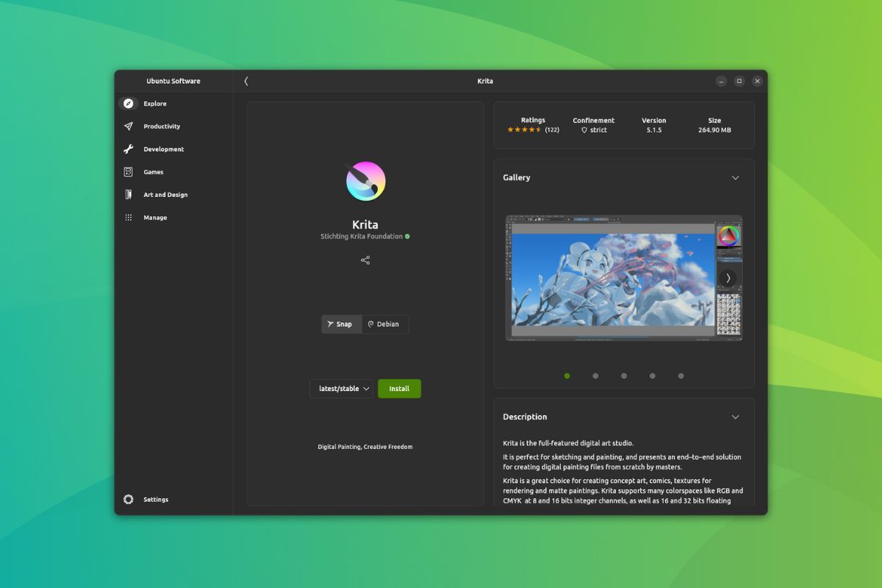Click the share icon below Krita's name

pyautogui.click(x=365, y=259)
